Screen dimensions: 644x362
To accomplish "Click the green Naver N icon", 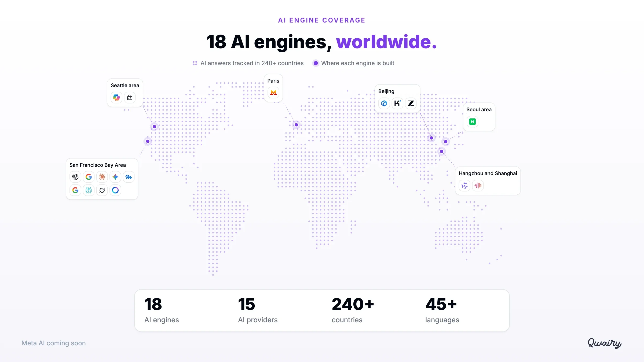I will pos(473,122).
